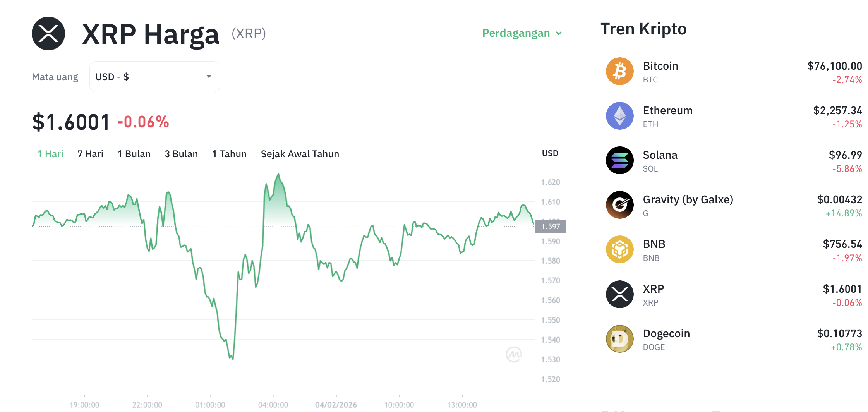Click the 1.597 price marker on the axis

550,227
